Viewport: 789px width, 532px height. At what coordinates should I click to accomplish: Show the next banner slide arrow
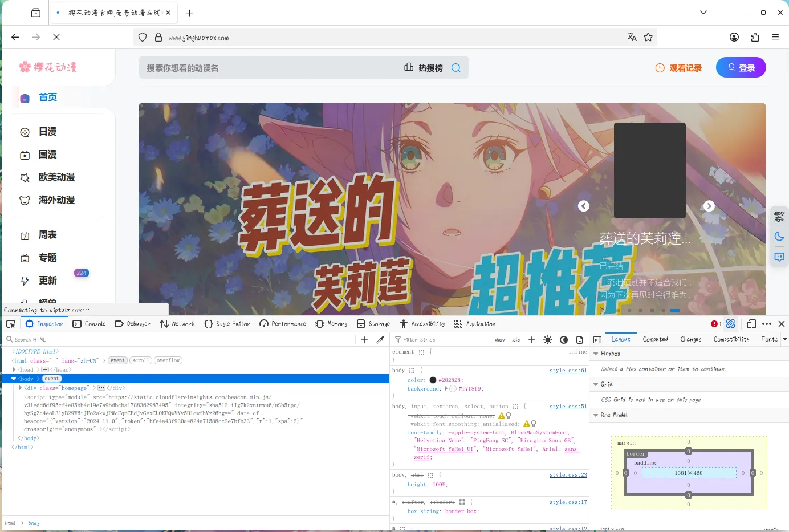(709, 206)
